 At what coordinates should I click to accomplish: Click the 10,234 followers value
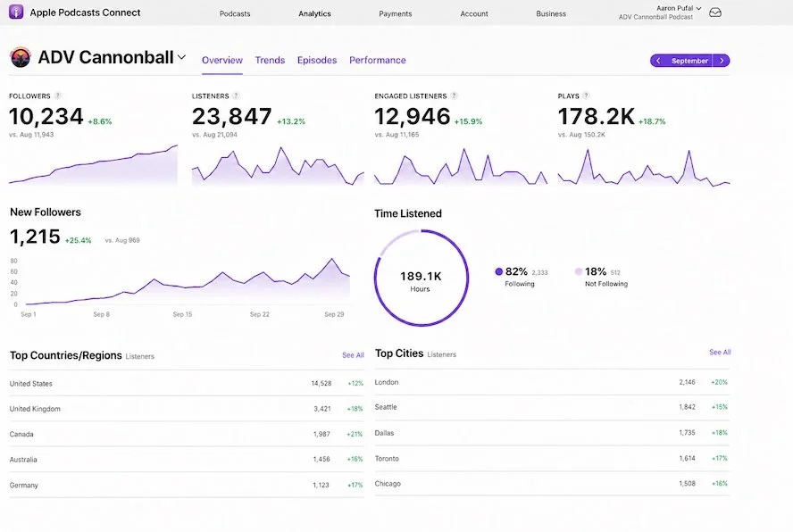pos(46,117)
